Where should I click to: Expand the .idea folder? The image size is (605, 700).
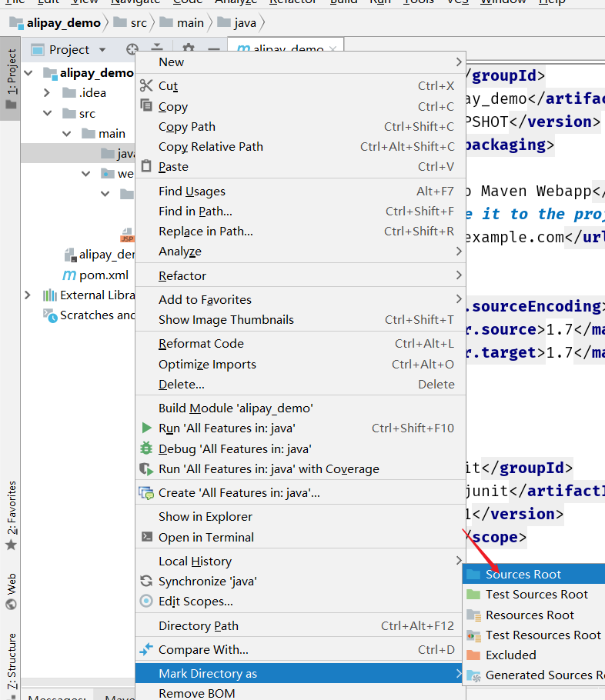(x=46, y=93)
